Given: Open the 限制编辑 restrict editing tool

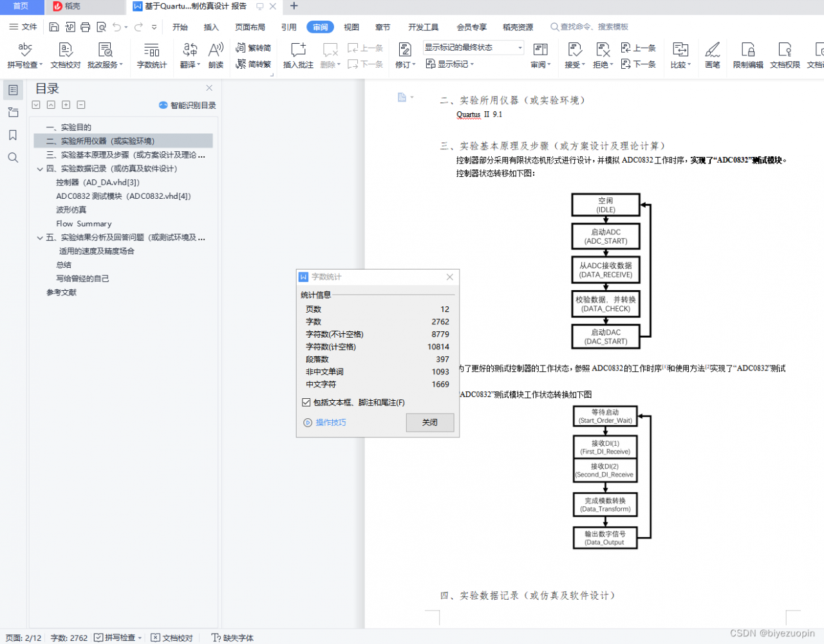Looking at the screenshot, I should [x=747, y=55].
